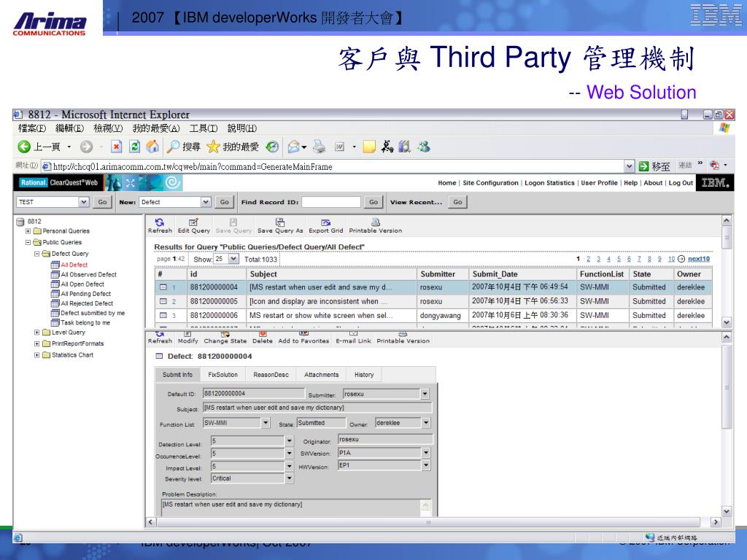Screen dimensions: 747x560
Task: Open the New Defect type dropdown
Action: click(206, 202)
